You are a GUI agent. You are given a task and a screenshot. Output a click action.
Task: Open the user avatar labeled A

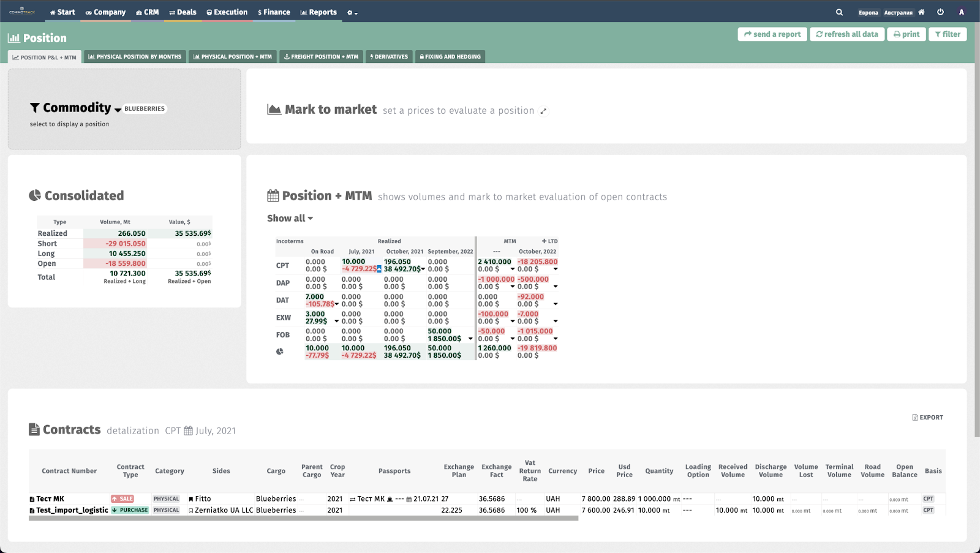[962, 12]
